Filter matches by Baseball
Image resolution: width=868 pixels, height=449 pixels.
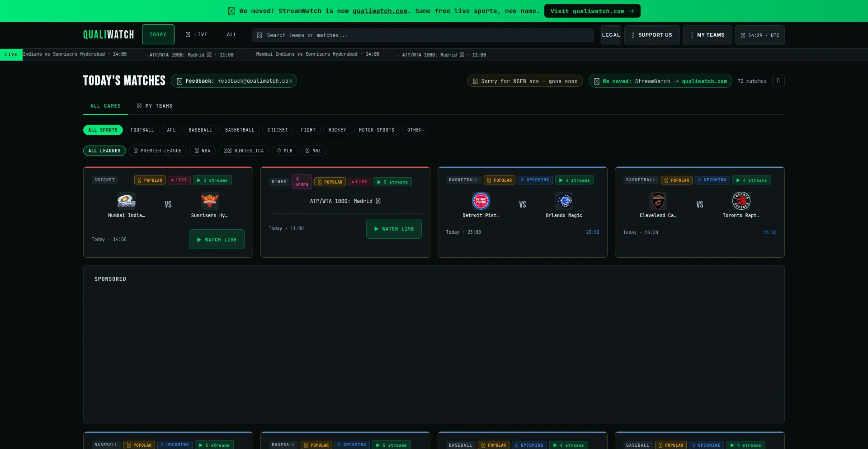pyautogui.click(x=200, y=130)
